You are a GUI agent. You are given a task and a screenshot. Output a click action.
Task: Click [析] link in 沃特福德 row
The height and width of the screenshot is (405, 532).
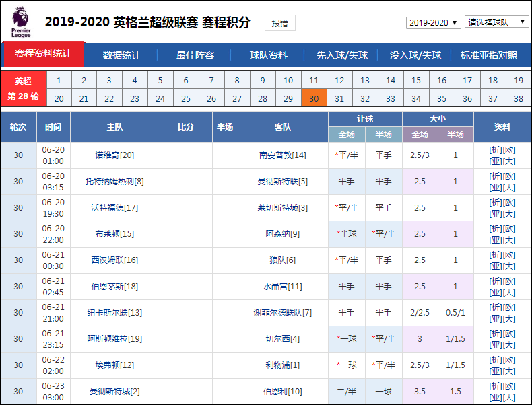(x=496, y=202)
